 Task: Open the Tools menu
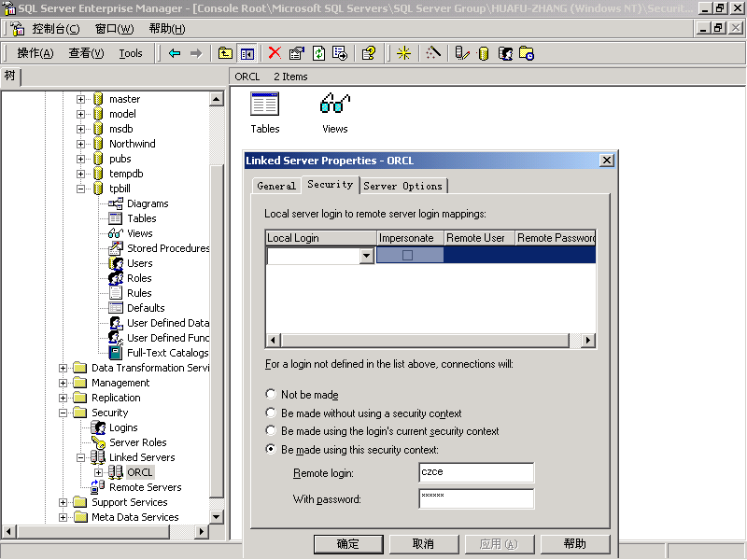[x=131, y=53]
